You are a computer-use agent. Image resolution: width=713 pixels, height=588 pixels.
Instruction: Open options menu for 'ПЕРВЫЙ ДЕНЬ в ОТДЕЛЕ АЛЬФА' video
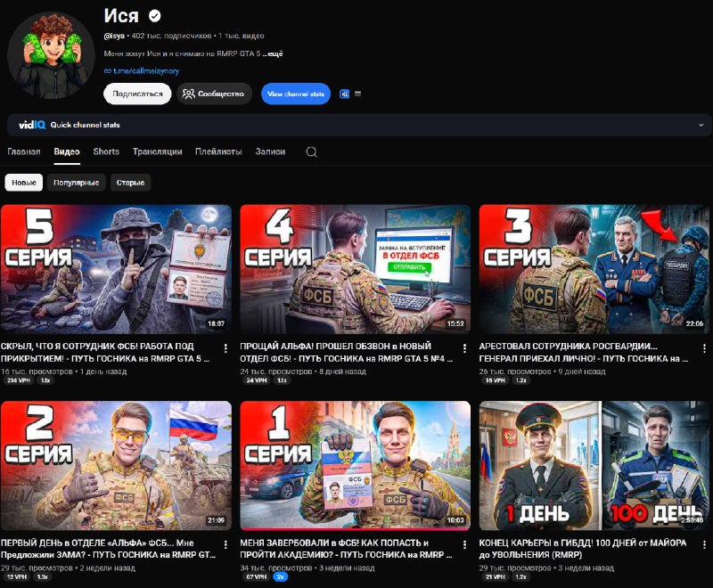click(225, 544)
